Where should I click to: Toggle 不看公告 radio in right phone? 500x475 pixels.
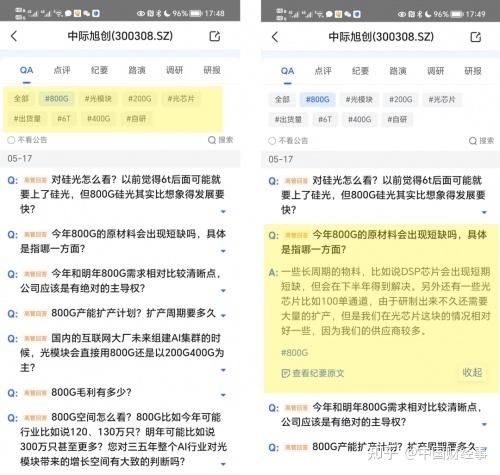click(x=272, y=141)
